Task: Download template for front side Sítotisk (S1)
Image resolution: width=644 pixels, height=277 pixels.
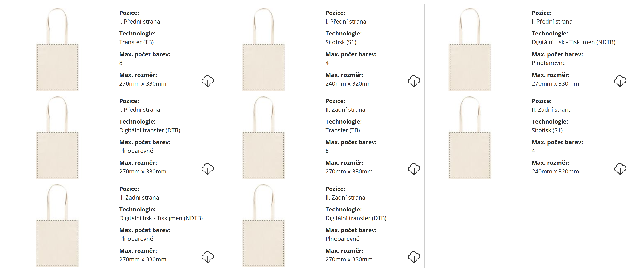Action: click(x=414, y=81)
